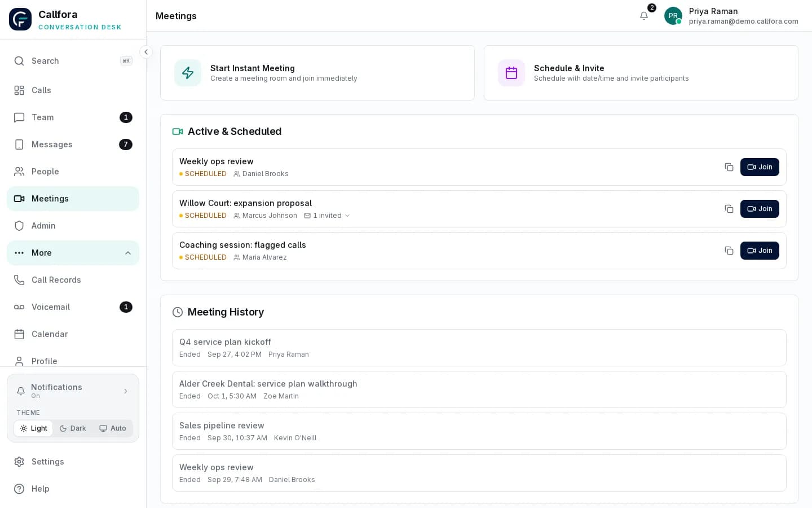812x508 pixels.
Task: Open Settings gear in the sidebar
Action: pyautogui.click(x=73, y=462)
